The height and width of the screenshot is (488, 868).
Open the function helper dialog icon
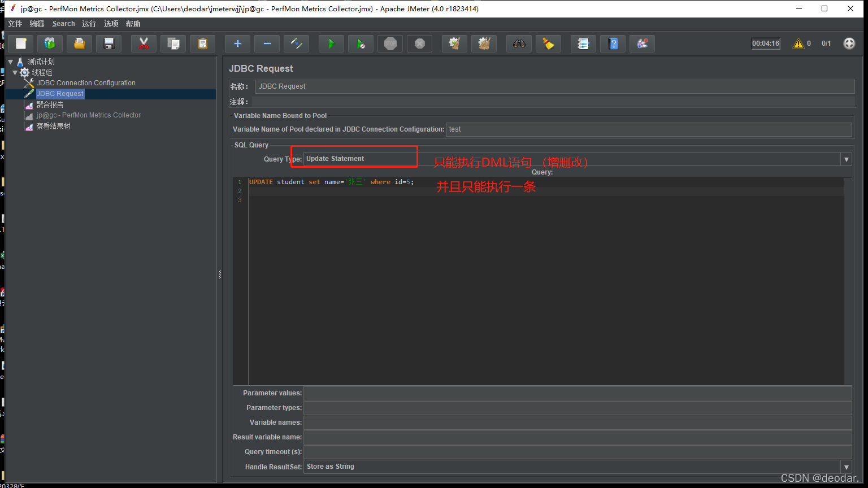pyautogui.click(x=583, y=43)
